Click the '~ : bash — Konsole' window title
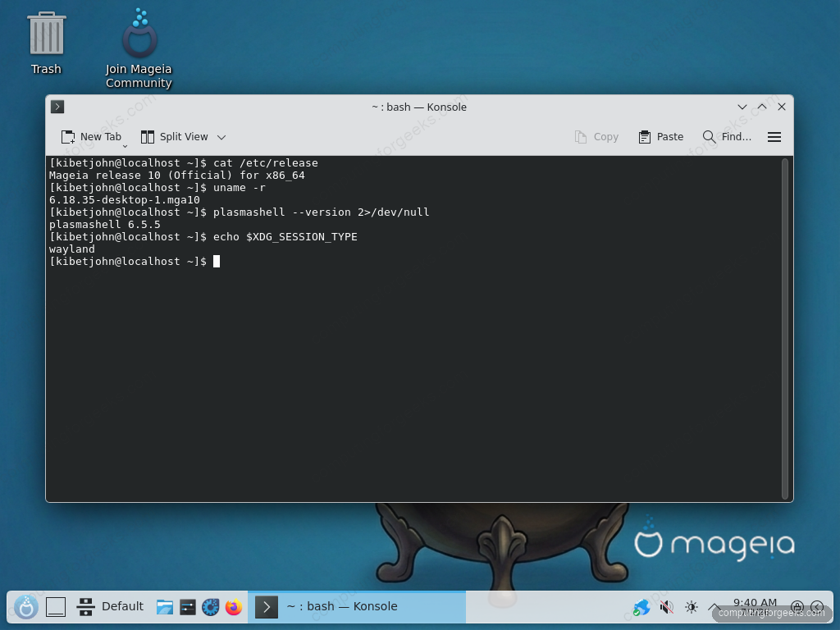Viewport: 840px width, 630px height. (419, 107)
